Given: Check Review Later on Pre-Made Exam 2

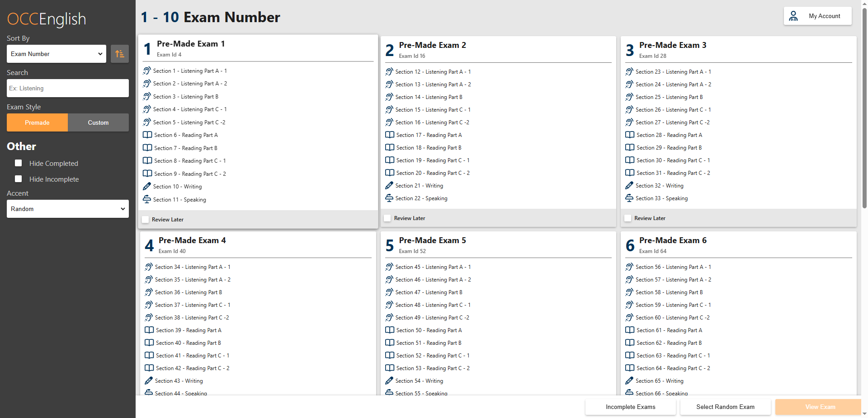Looking at the screenshot, I should (x=387, y=218).
